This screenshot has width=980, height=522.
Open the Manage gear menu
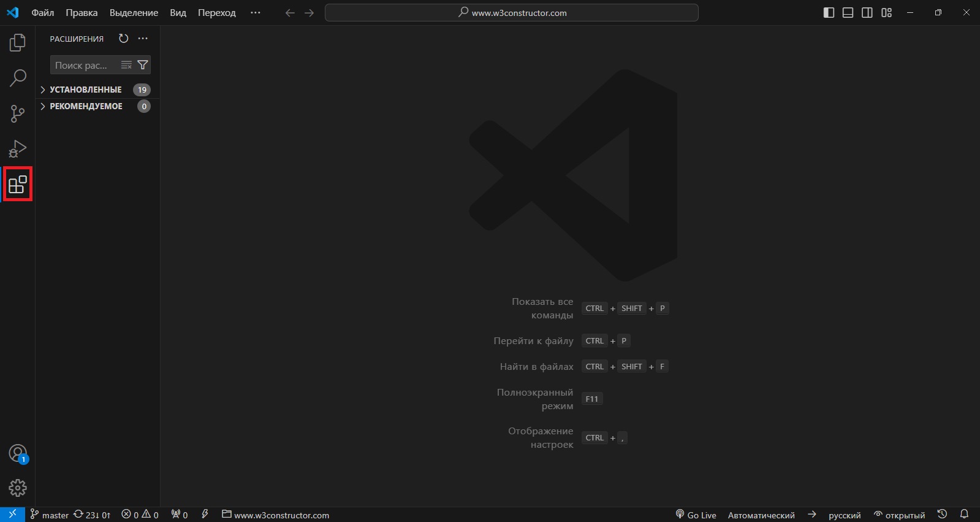coord(18,488)
